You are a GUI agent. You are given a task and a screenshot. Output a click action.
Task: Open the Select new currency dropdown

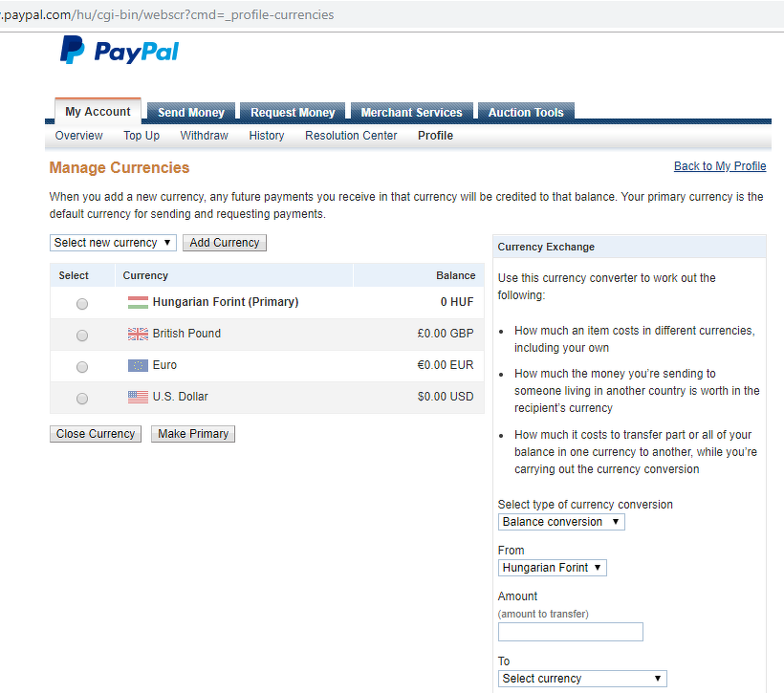113,243
